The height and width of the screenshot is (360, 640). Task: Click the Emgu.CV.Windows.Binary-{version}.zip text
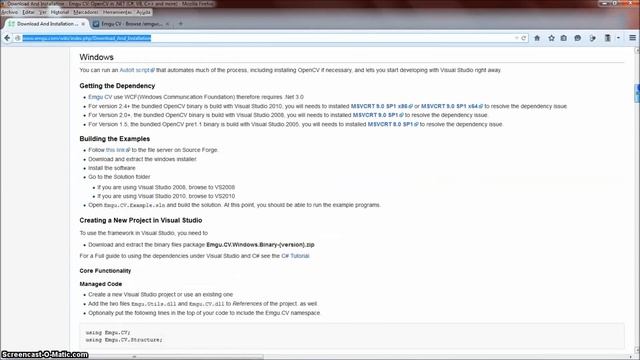click(x=260, y=245)
